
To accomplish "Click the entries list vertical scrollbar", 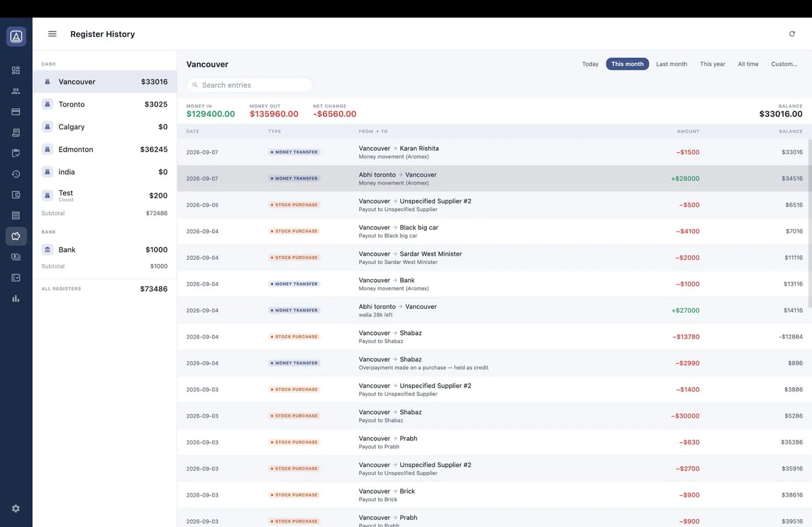I will point(810,223).
